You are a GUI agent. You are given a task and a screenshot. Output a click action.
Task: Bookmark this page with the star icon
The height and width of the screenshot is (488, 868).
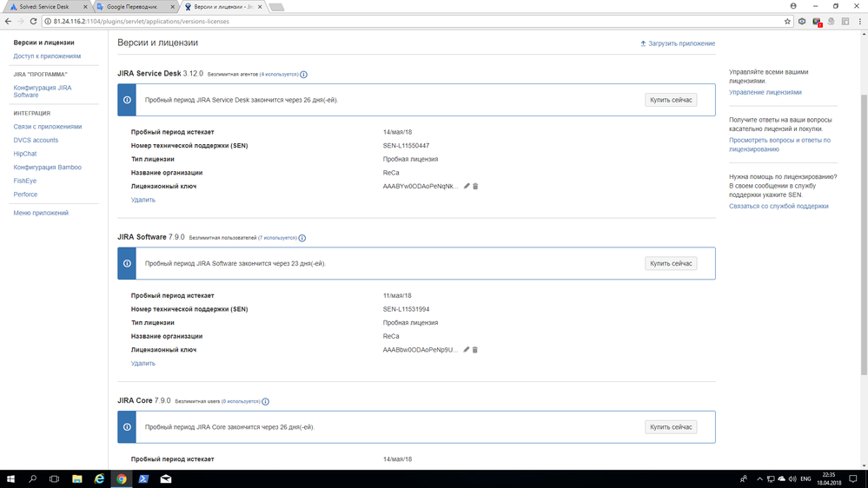[787, 22]
